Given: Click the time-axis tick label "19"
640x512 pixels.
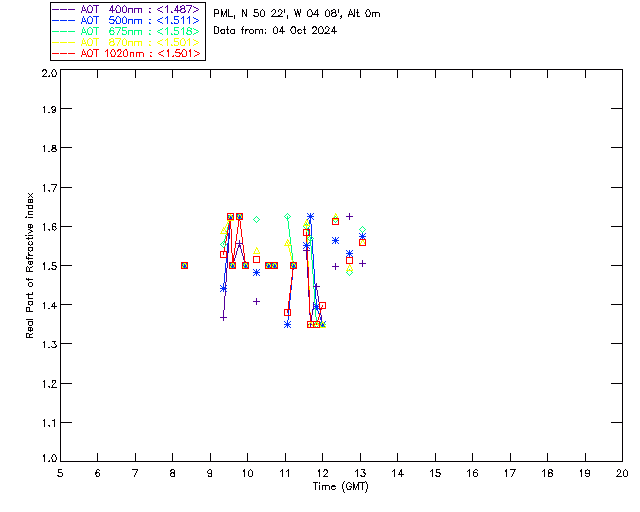Looking at the screenshot, I should click(585, 473).
